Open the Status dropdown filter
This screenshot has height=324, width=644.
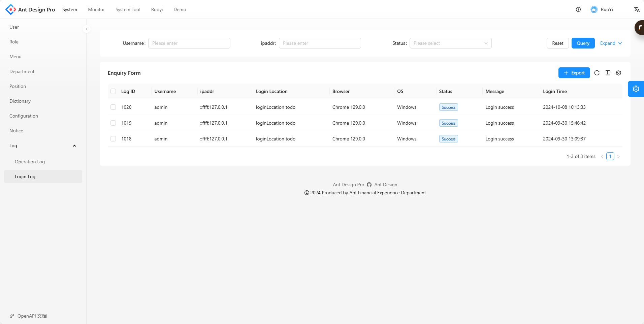(x=450, y=43)
